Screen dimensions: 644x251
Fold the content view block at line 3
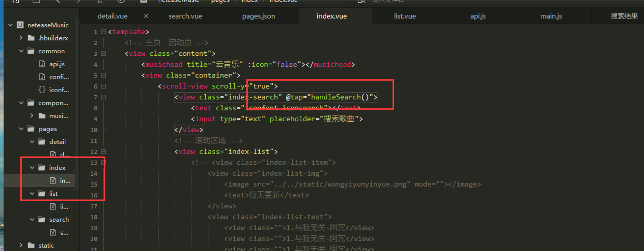coord(103,53)
